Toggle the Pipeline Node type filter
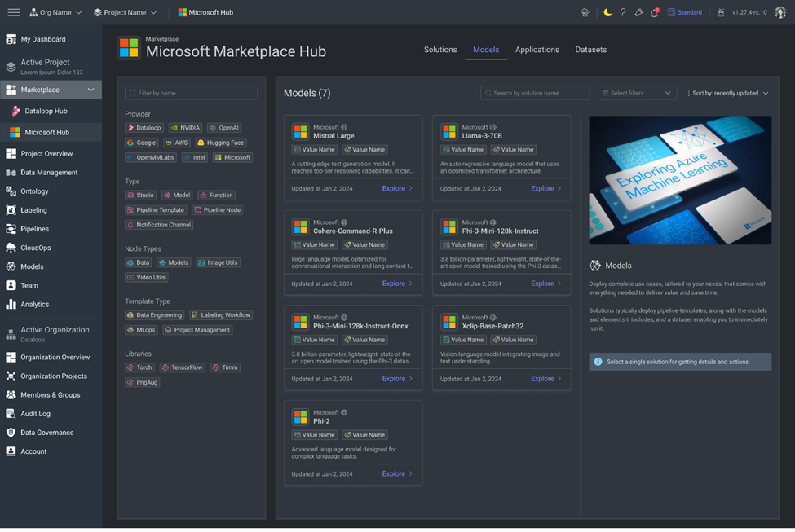Viewport: 795px width, 532px height. 218,209
